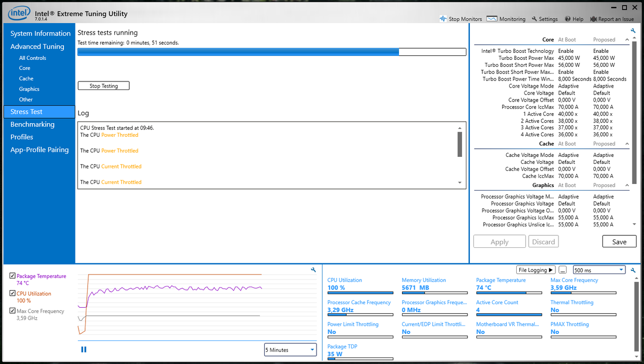This screenshot has width=644, height=364.
Task: Click the Stop Monitors label
Action: (x=465, y=19)
